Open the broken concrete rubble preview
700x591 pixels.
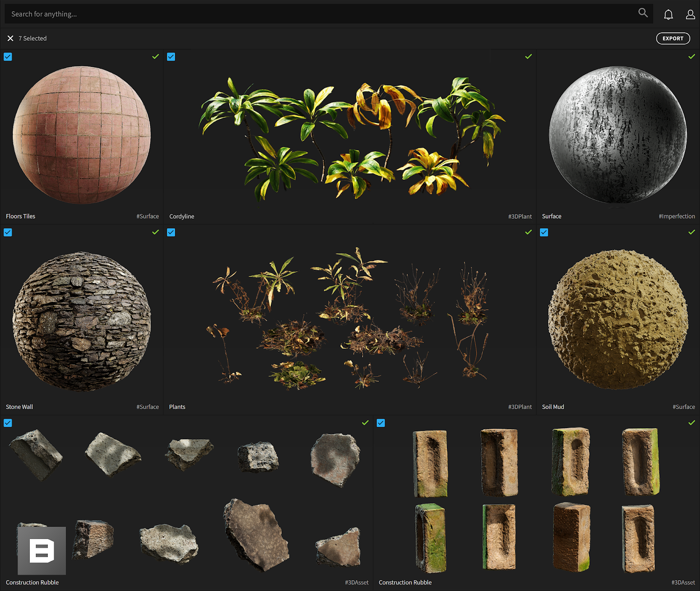click(186, 500)
